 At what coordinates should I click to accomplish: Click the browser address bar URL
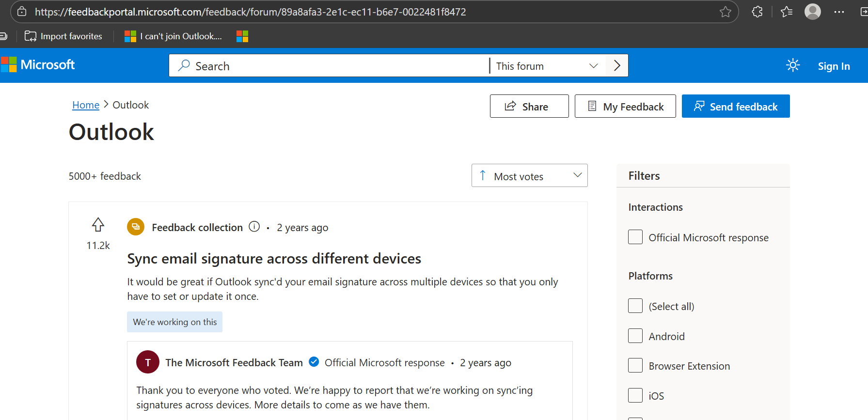[x=250, y=12]
